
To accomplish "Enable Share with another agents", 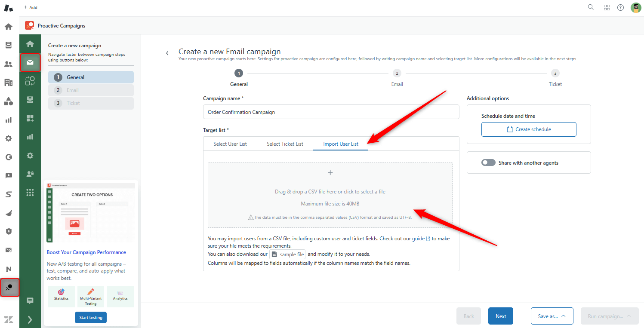I will pyautogui.click(x=488, y=162).
